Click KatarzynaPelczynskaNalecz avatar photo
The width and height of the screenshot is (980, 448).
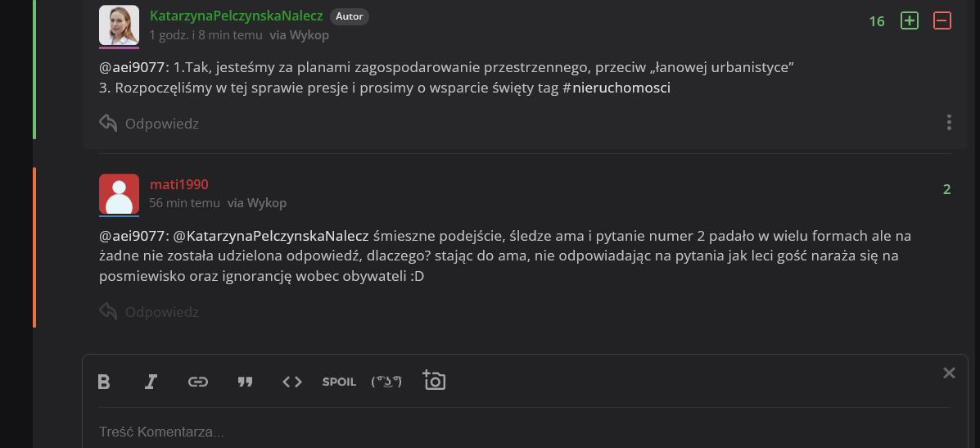[x=119, y=25]
